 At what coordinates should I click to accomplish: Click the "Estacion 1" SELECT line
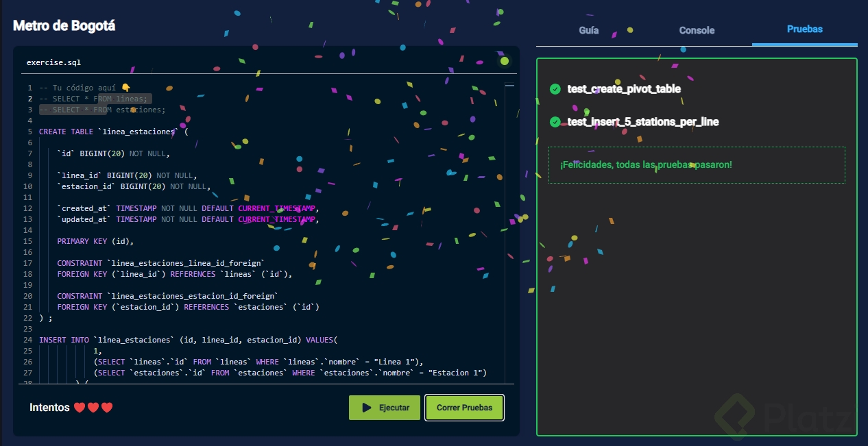tap(290, 373)
